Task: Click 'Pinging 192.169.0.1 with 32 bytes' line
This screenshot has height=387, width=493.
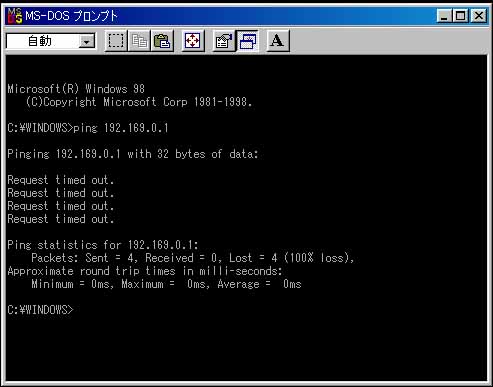Action: tap(133, 154)
